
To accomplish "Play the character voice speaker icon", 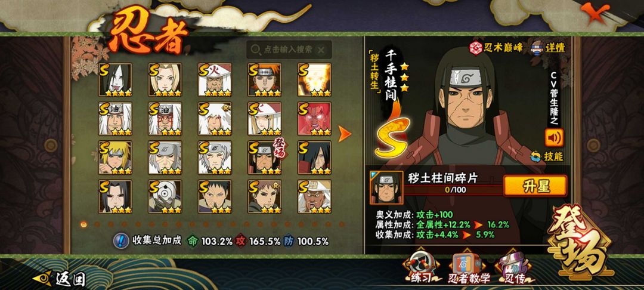I will pos(554,138).
